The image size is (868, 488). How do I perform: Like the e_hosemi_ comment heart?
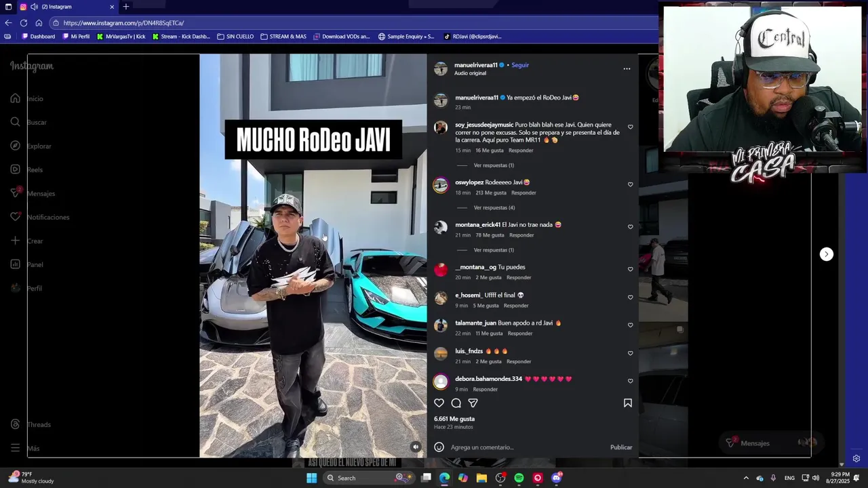(630, 298)
